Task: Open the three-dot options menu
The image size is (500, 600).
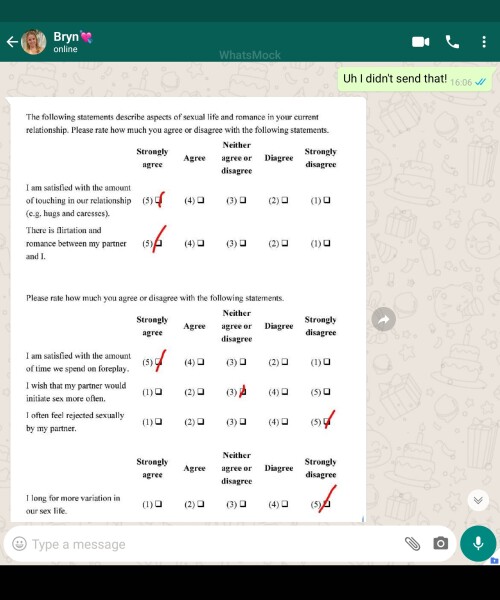Action: [x=484, y=42]
